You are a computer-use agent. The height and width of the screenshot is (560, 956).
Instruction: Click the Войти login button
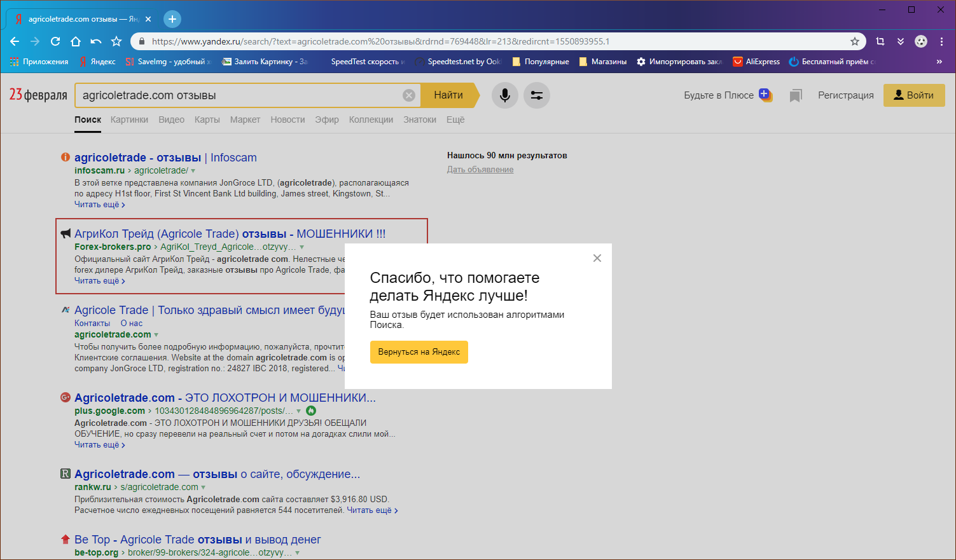[914, 95]
